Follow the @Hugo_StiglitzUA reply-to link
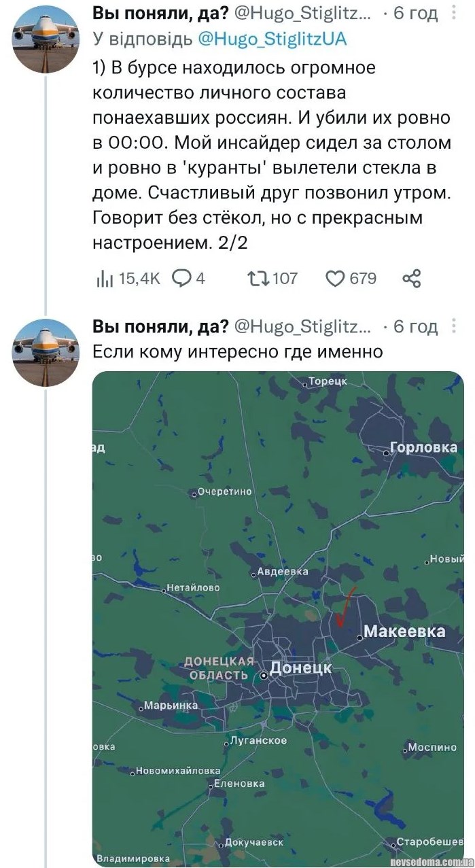Image resolution: width=475 pixels, height=868 pixels. tap(272, 39)
